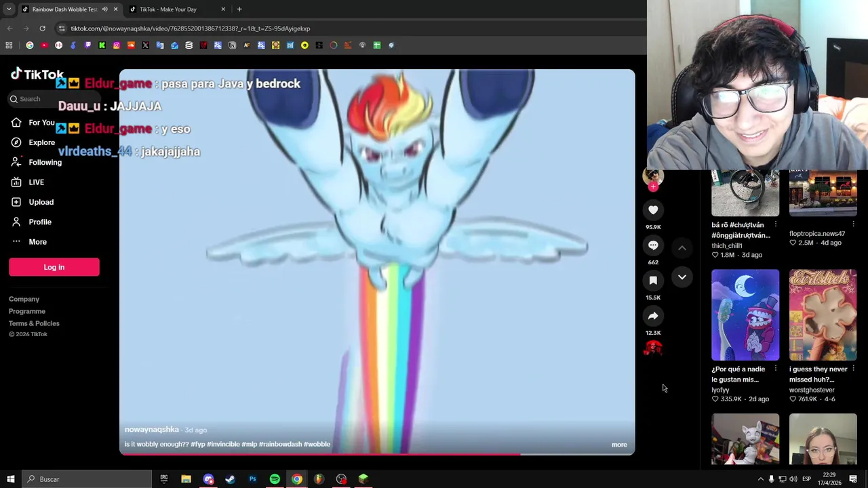Open the i guess they never missed thumbnail

(x=823, y=315)
